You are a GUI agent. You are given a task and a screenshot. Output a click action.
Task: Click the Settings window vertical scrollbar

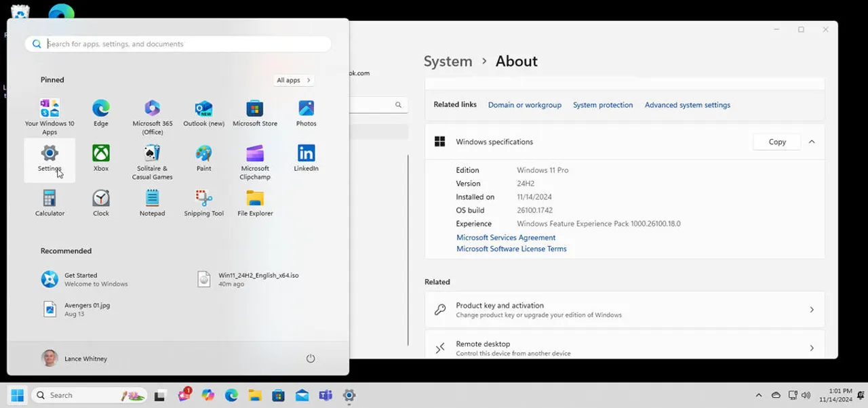pyautogui.click(x=408, y=249)
